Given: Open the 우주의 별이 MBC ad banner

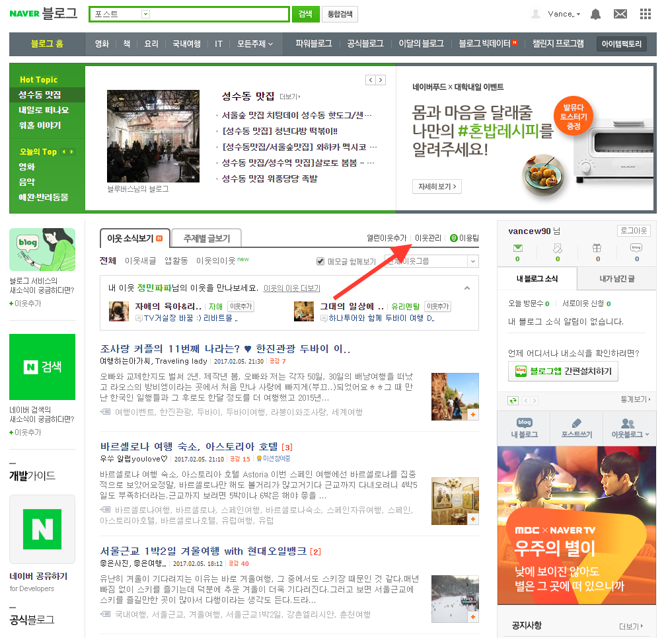Looking at the screenshot, I should [x=576, y=526].
